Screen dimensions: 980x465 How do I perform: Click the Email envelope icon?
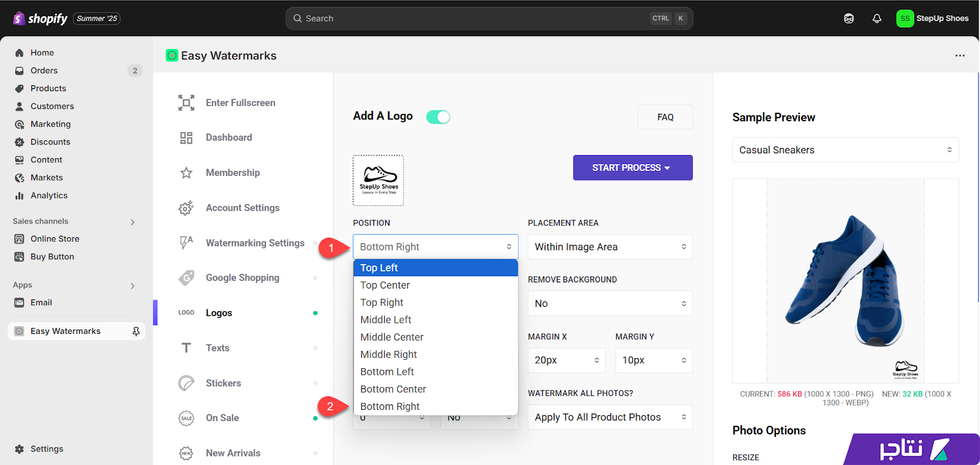(x=19, y=303)
